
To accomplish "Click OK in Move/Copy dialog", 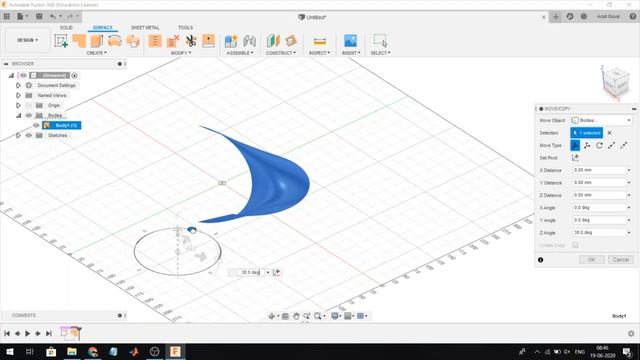I will (x=591, y=260).
